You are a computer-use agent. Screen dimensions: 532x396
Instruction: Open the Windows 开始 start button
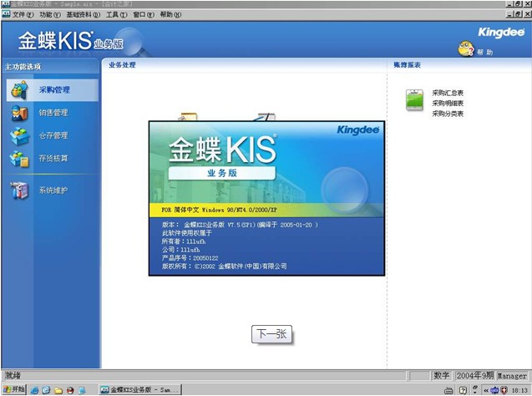14,389
